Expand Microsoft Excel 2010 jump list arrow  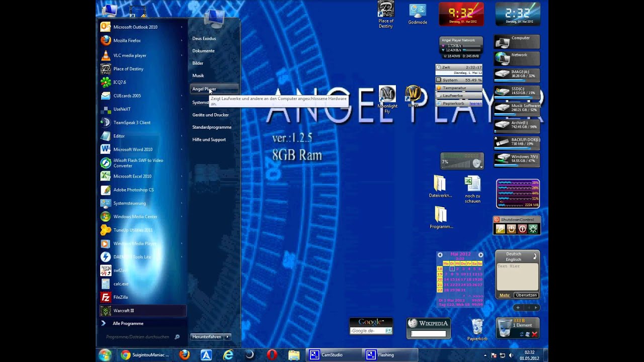click(x=182, y=176)
